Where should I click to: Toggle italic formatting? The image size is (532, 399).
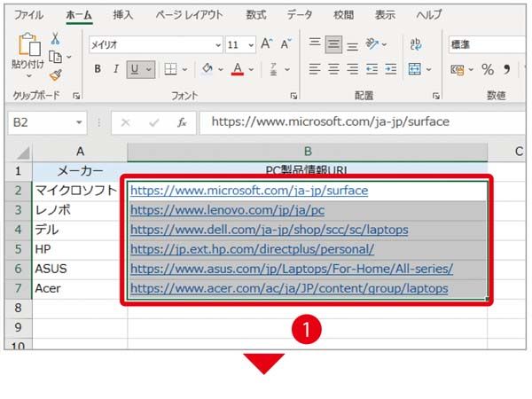(x=116, y=69)
